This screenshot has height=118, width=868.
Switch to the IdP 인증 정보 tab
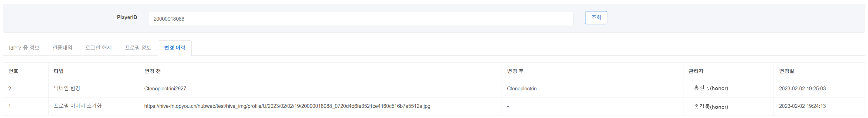[24, 48]
